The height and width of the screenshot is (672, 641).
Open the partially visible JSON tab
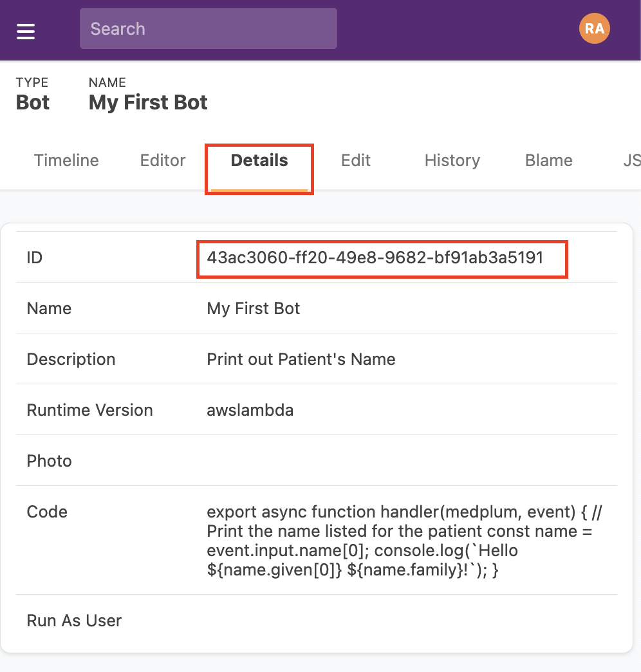coord(631,160)
